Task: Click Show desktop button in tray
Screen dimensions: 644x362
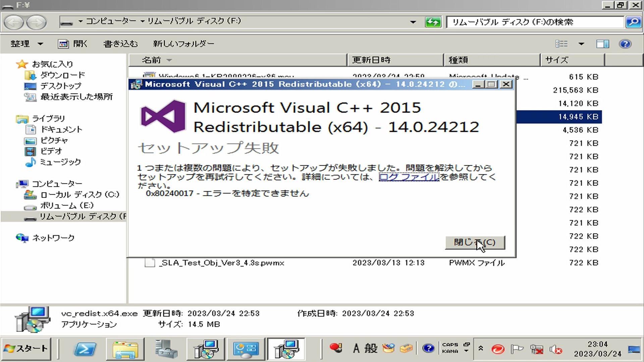Action: pos(634,349)
